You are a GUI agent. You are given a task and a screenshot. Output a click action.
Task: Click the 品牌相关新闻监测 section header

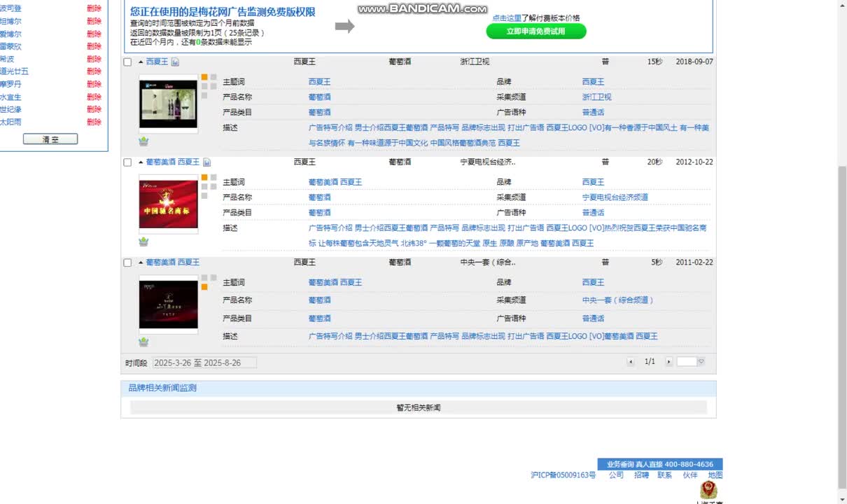[419, 388]
